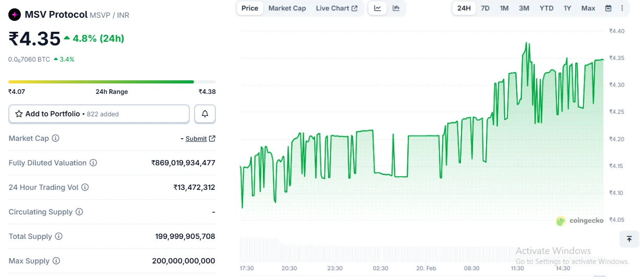Select the 3M time range
This screenshot has width=644, height=277.
524,8
